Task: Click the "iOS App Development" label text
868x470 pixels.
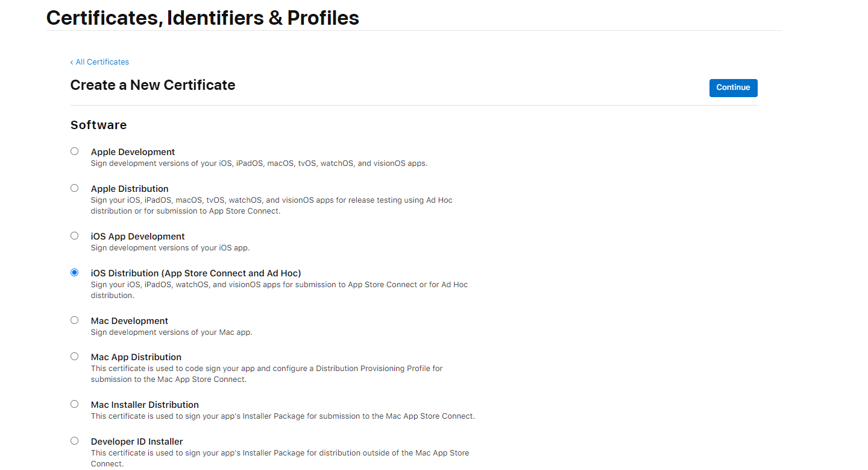Action: (x=138, y=237)
